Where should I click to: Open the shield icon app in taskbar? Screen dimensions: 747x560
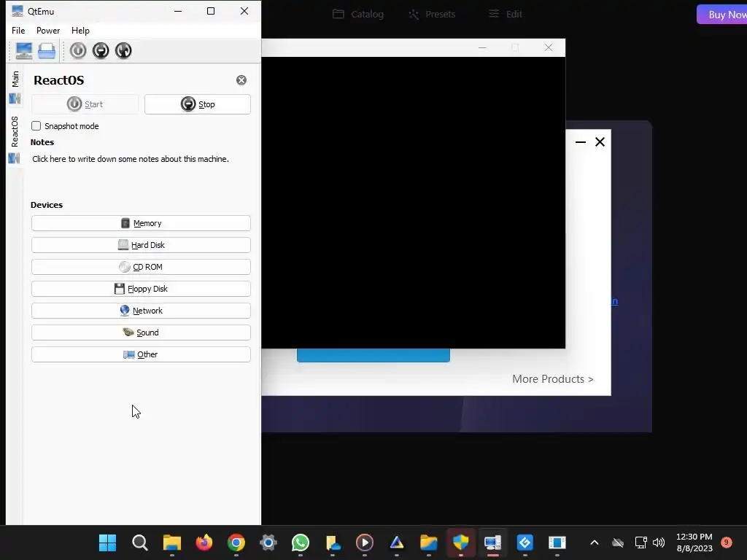point(461,542)
